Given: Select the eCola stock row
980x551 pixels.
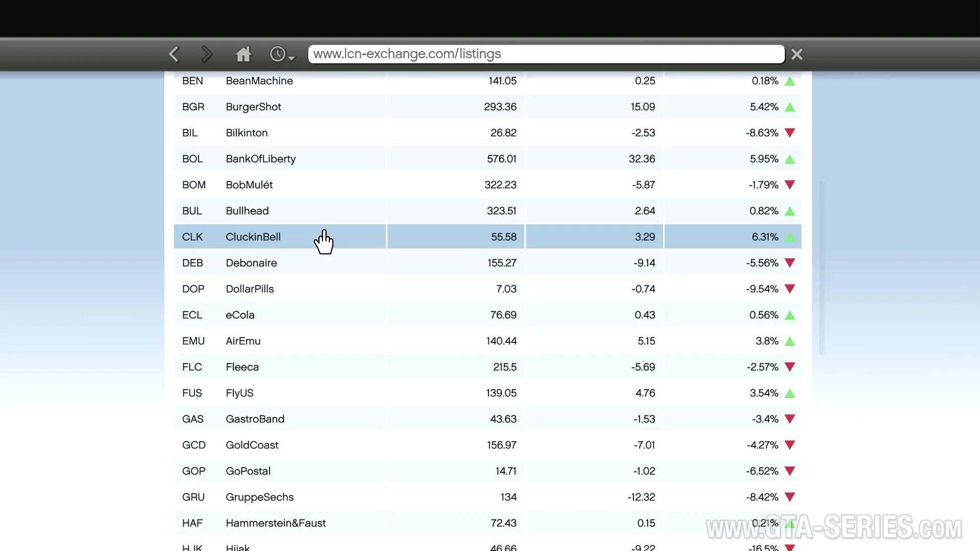Looking at the screenshot, I should pyautogui.click(x=487, y=315).
